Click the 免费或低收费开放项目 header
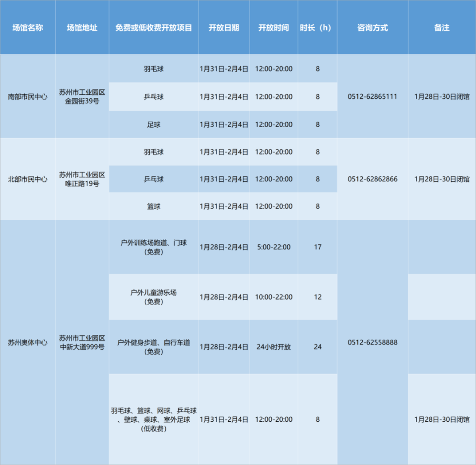The image size is (476, 465). (x=153, y=28)
